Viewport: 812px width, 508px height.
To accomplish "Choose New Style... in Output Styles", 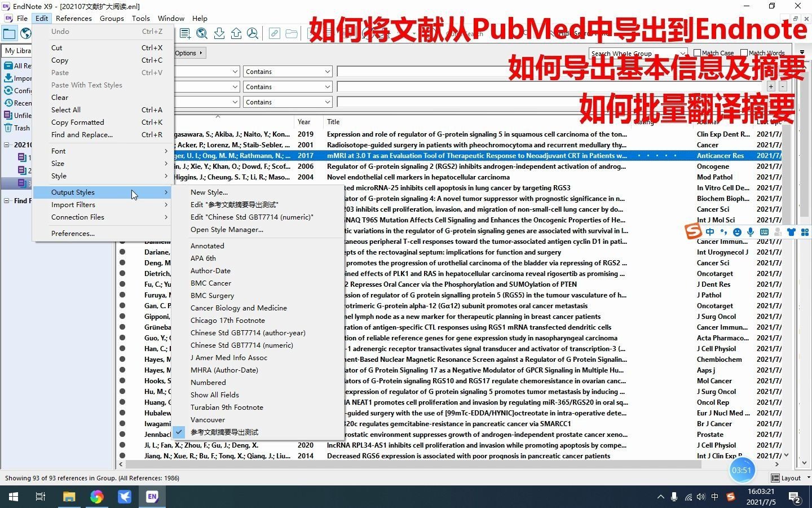I will tap(258, 192).
